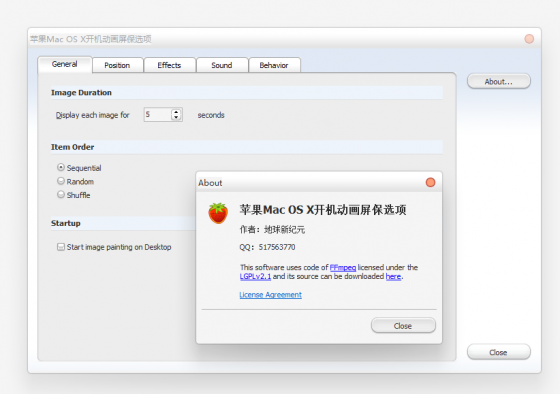This screenshot has height=394, width=560.
Task: Open the LGPLv2.1 license link
Action: point(255,276)
